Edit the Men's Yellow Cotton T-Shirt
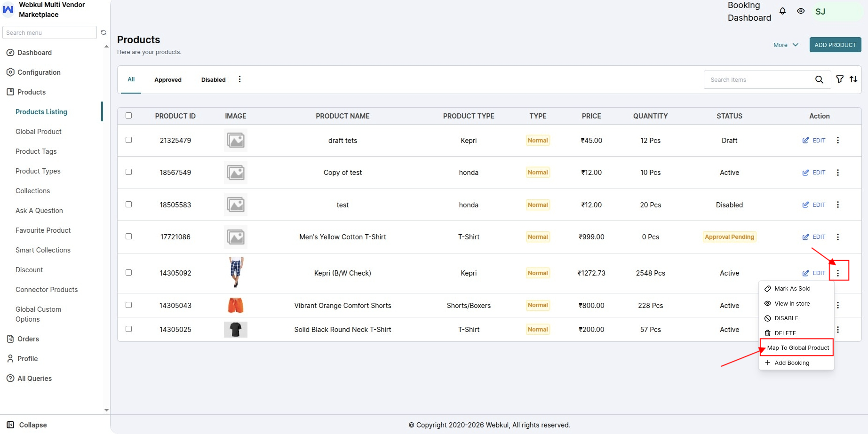The image size is (868, 434). point(814,237)
